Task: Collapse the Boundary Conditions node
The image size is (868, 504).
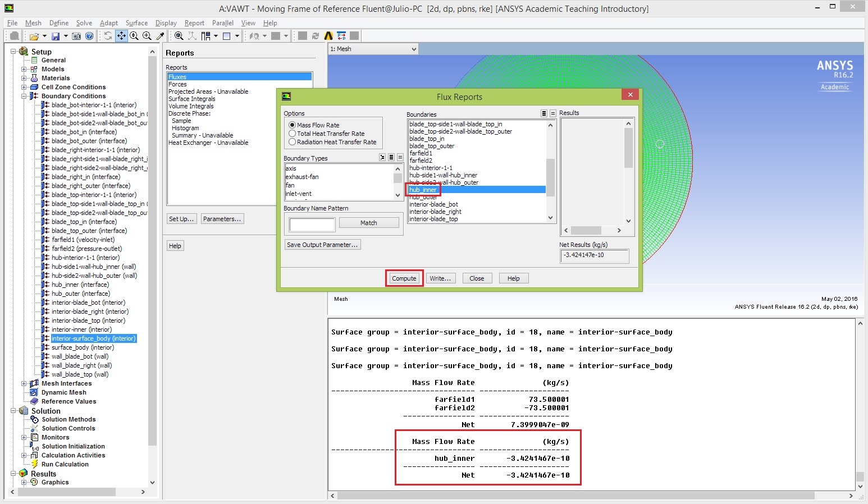Action: pos(24,96)
